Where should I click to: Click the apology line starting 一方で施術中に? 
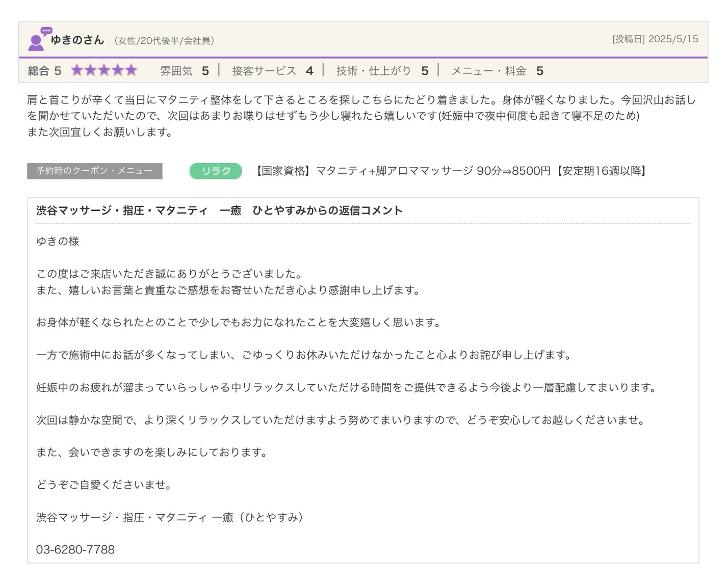[x=304, y=355]
